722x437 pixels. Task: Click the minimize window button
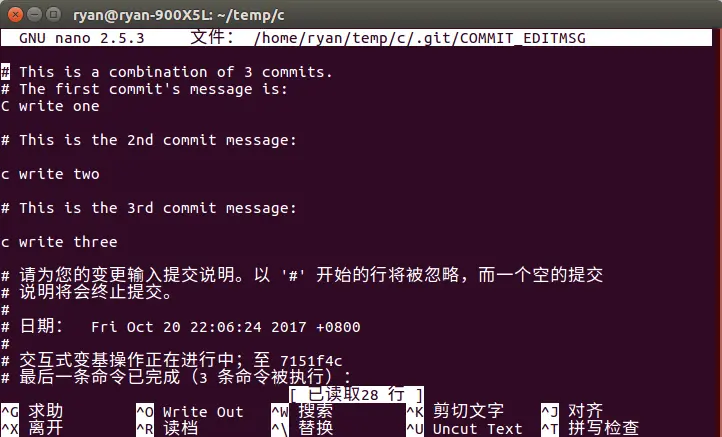point(35,14)
